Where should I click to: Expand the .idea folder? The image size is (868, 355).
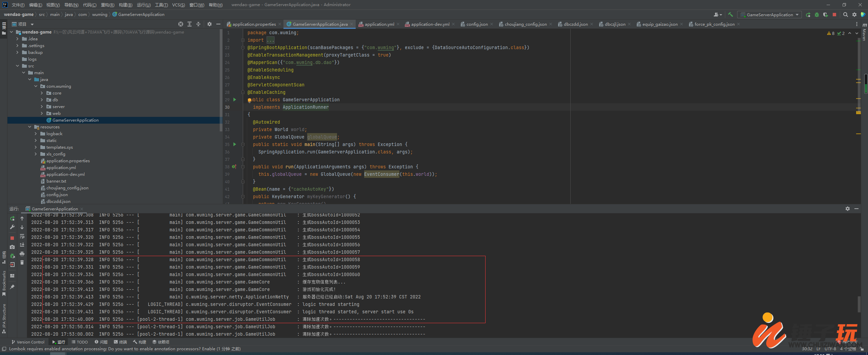click(17, 39)
